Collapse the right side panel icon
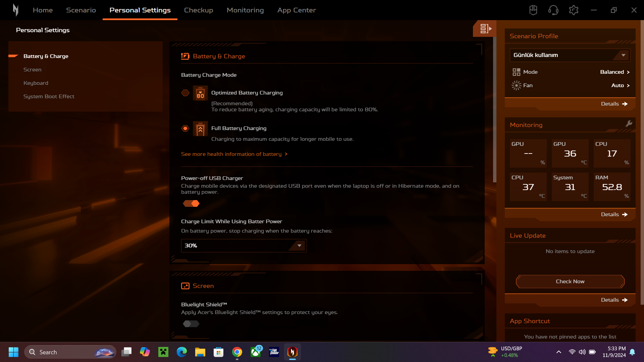This screenshot has width=644, height=362. click(485, 29)
